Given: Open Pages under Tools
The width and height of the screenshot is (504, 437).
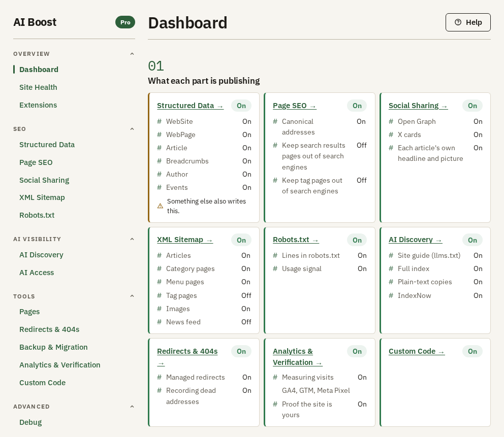Looking at the screenshot, I should point(29,312).
